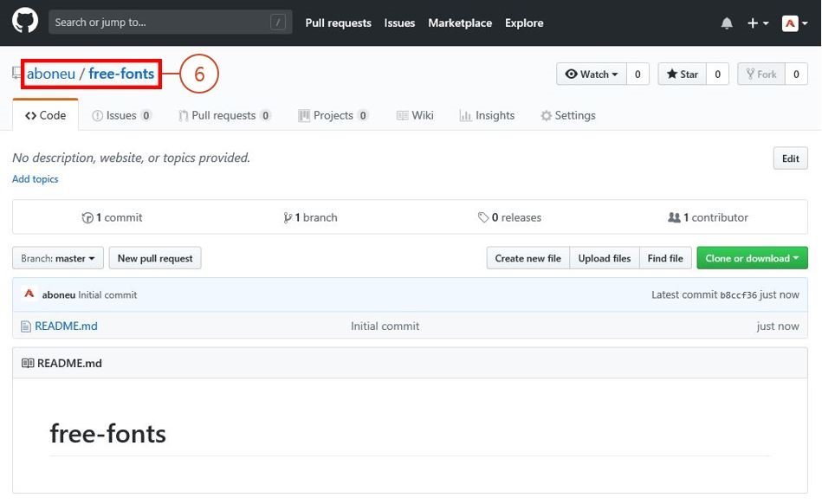822x504 pixels.
Task: Open the Wiki tab
Action: 415,115
